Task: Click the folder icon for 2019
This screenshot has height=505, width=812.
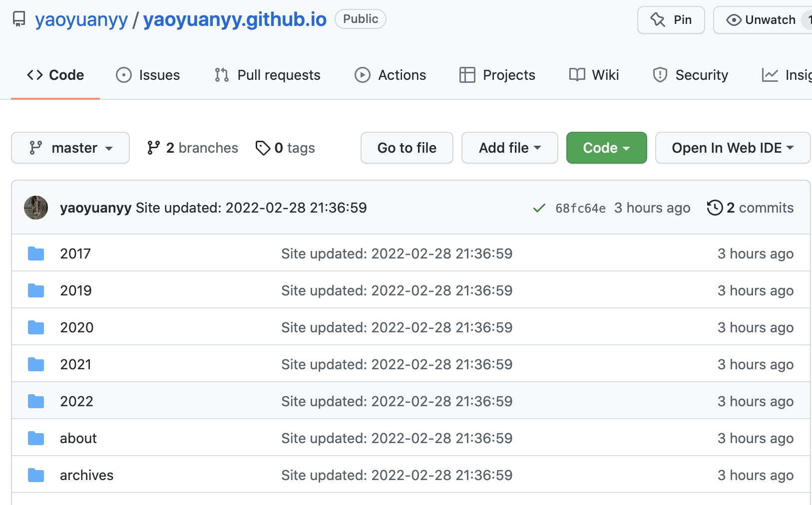Action: [36, 290]
